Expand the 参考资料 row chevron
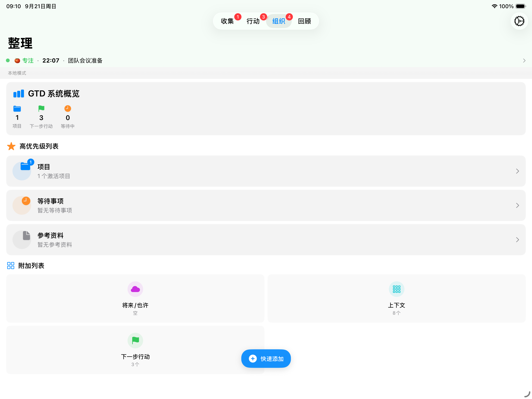 point(517,240)
